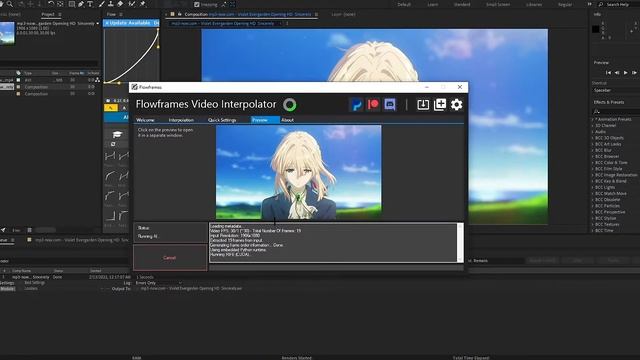
Task: Step forward one frame in Preview panel
Action: coord(634,73)
